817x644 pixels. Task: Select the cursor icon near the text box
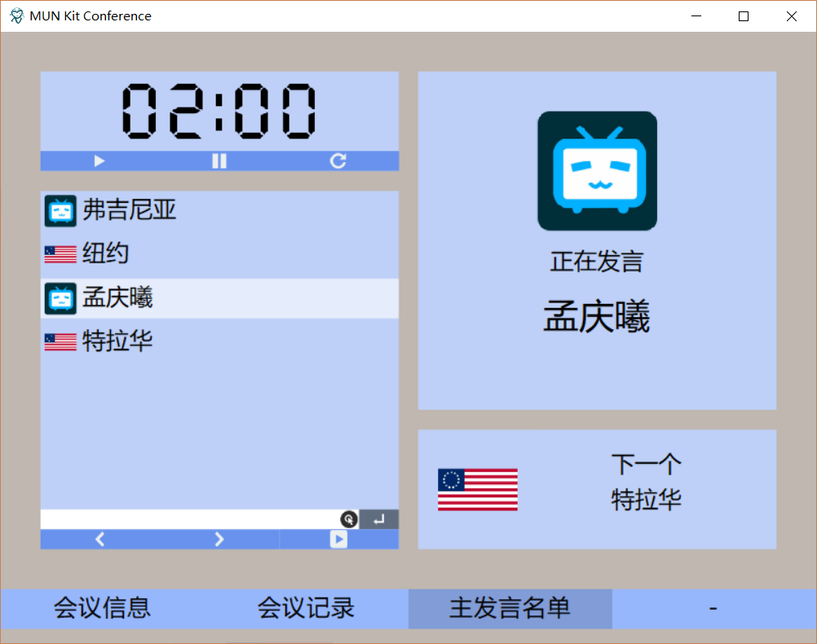349,518
